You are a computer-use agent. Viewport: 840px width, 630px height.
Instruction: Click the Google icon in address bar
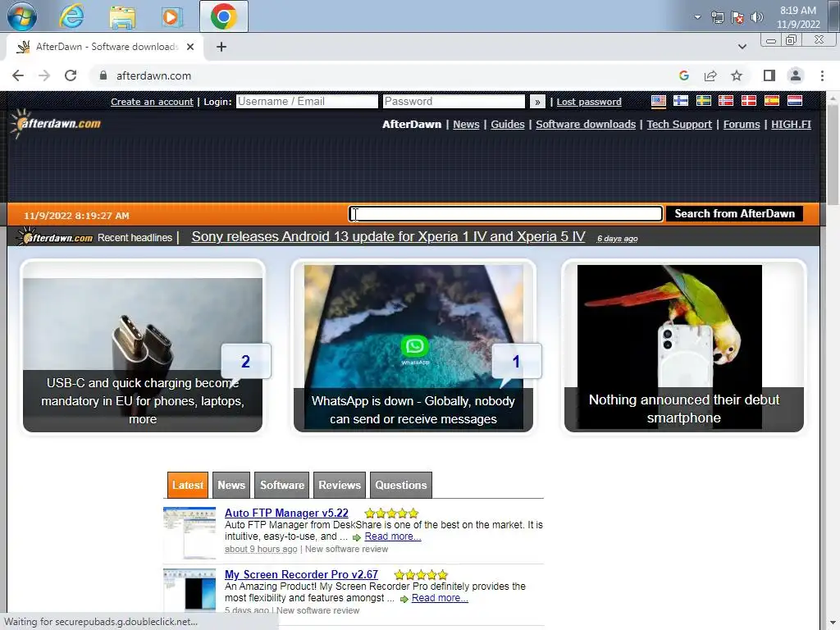pyautogui.click(x=683, y=75)
